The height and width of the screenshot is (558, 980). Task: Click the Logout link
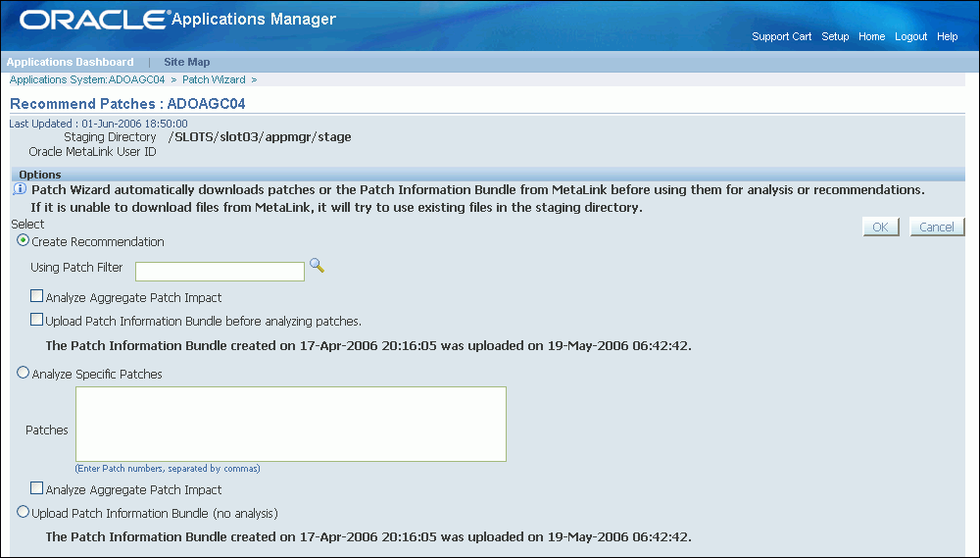pyautogui.click(x=910, y=37)
